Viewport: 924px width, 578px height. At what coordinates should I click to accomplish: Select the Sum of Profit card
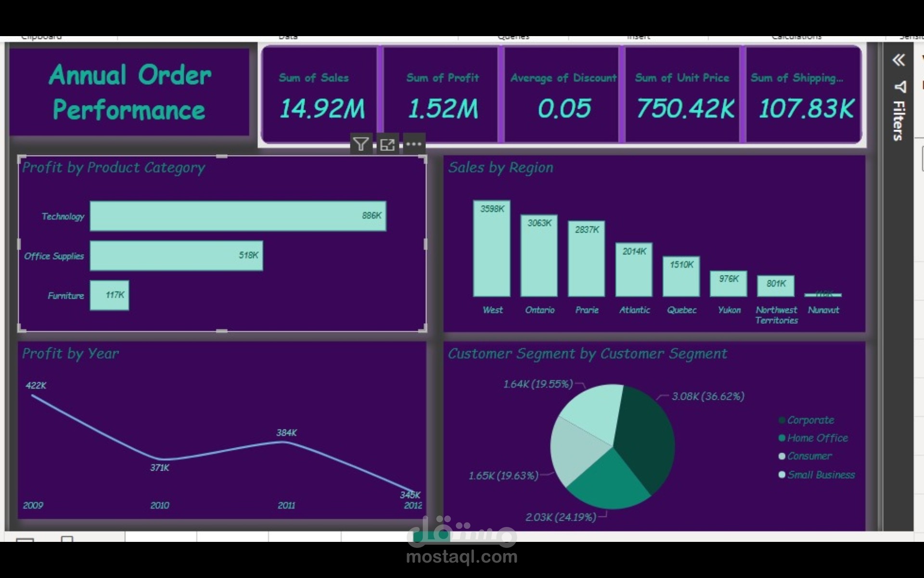pos(442,95)
